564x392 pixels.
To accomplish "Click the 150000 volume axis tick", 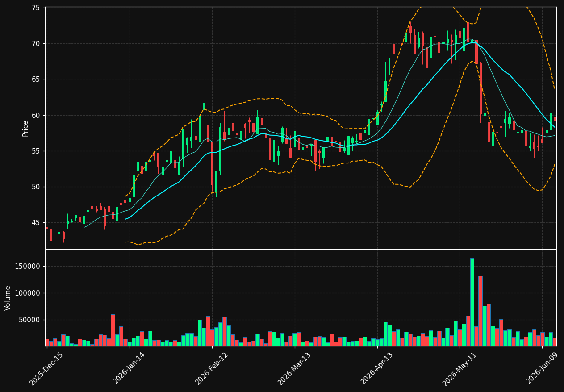I will click(28, 266).
